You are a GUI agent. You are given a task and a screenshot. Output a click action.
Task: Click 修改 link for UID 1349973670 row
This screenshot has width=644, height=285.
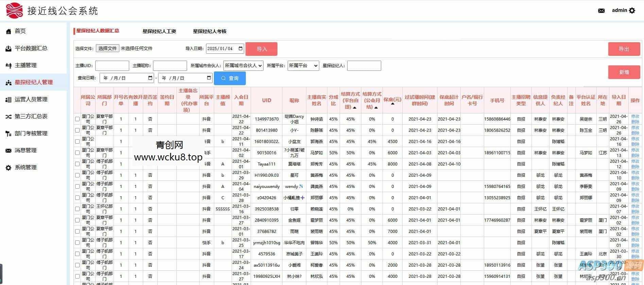[x=635, y=116]
